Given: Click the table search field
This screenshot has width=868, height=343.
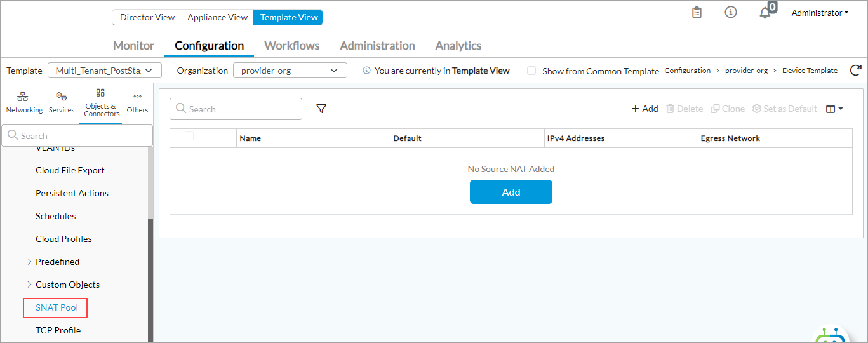Looking at the screenshot, I should (x=236, y=109).
